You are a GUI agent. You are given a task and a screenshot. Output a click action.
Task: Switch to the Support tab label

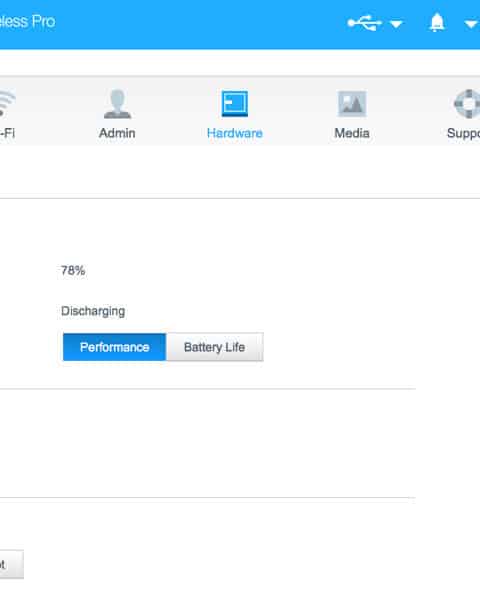click(x=463, y=133)
